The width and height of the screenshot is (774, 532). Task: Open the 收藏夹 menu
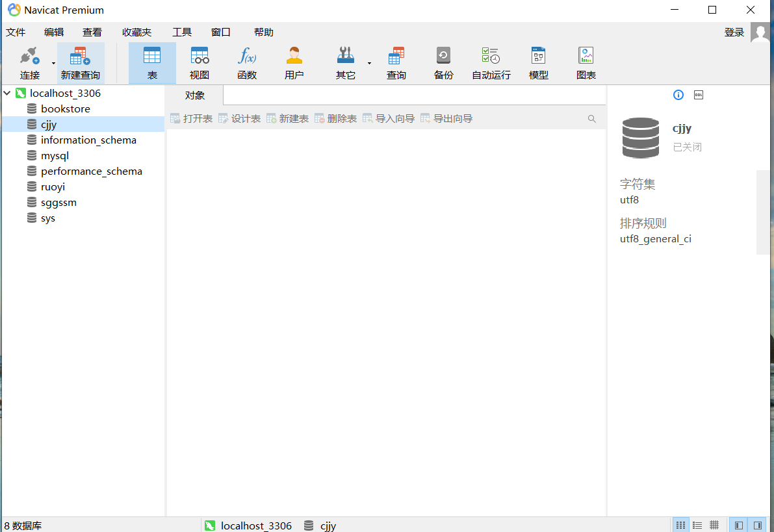point(136,32)
